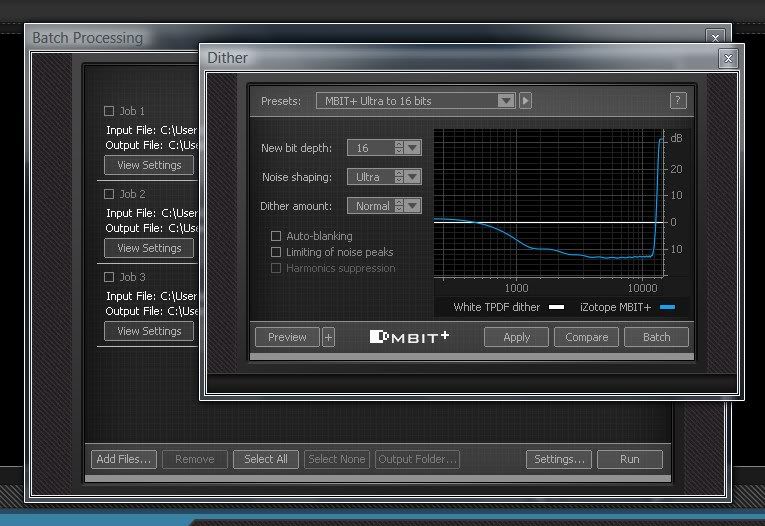Click the arrow icon beside Presets dropdown

[526, 101]
